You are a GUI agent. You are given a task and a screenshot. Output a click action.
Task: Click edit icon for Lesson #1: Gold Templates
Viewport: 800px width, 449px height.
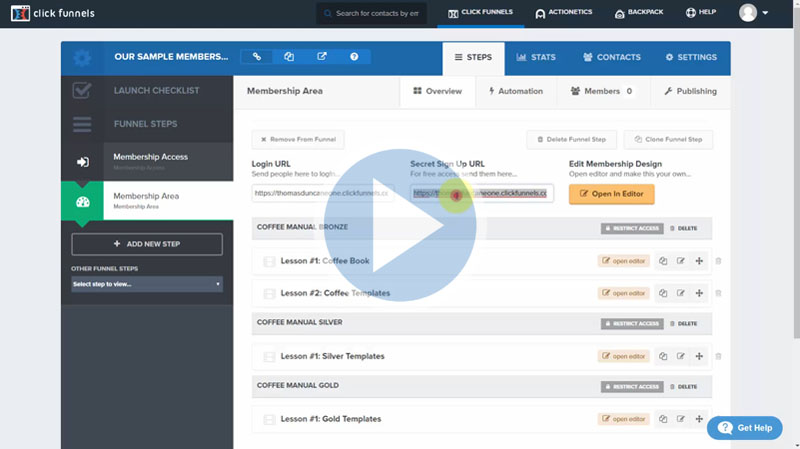680,419
